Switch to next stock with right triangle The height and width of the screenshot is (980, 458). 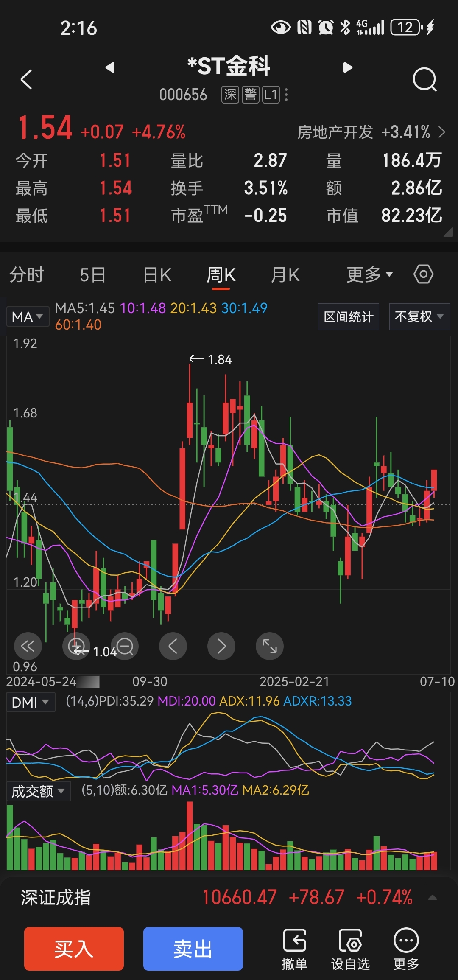[348, 67]
